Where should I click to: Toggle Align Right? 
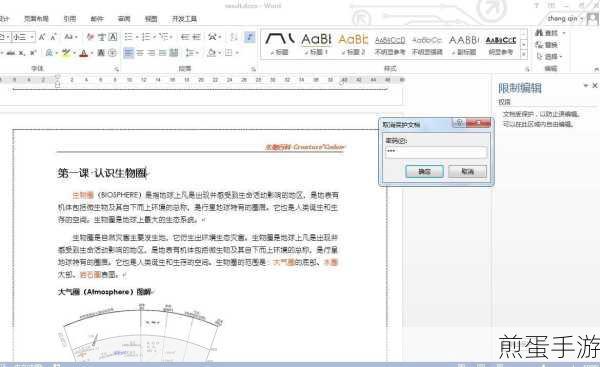coord(151,53)
